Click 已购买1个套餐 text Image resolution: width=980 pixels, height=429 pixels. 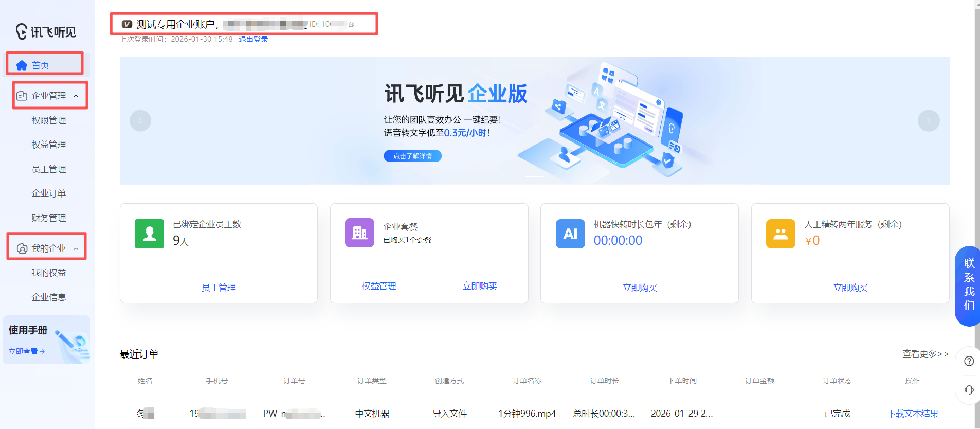[407, 240]
